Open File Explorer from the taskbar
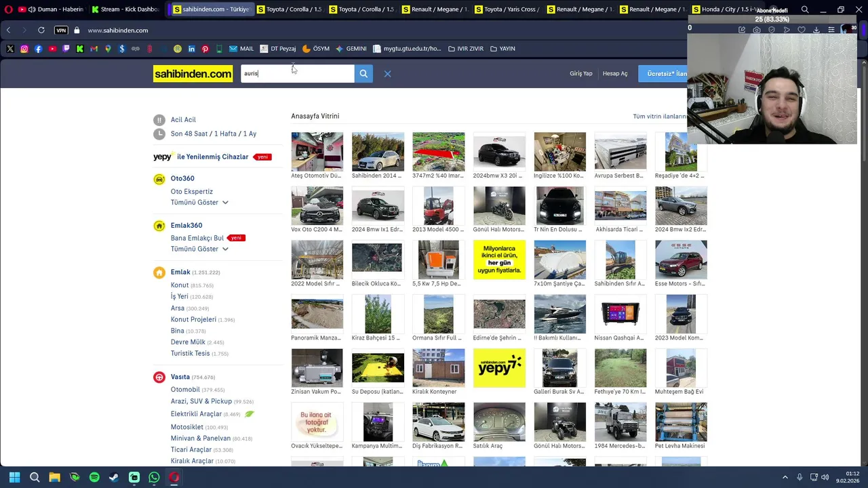Image resolution: width=868 pixels, height=488 pixels. (x=54, y=477)
